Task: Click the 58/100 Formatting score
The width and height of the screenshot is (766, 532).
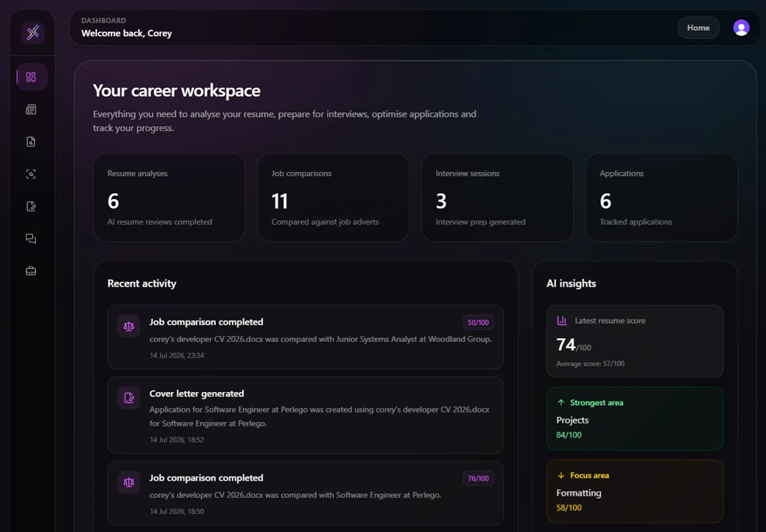Action: (x=569, y=508)
